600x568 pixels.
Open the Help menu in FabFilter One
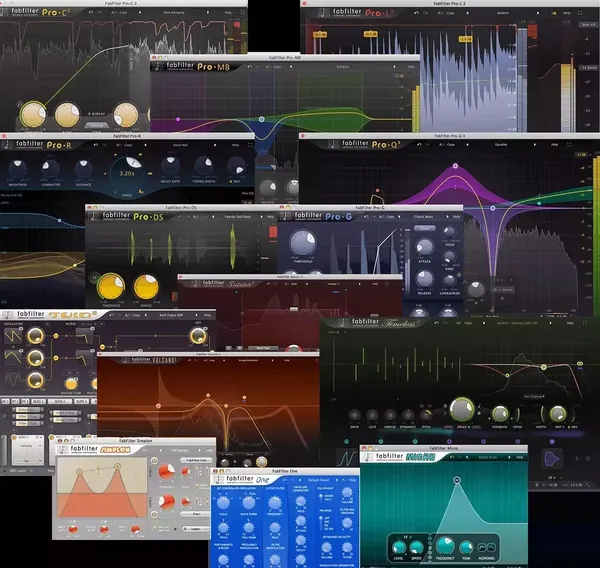(x=352, y=480)
